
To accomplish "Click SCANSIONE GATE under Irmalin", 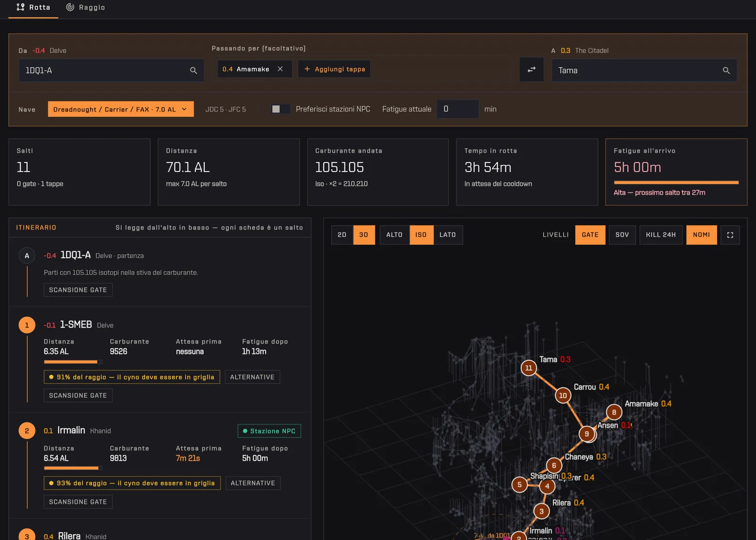I will (x=78, y=502).
